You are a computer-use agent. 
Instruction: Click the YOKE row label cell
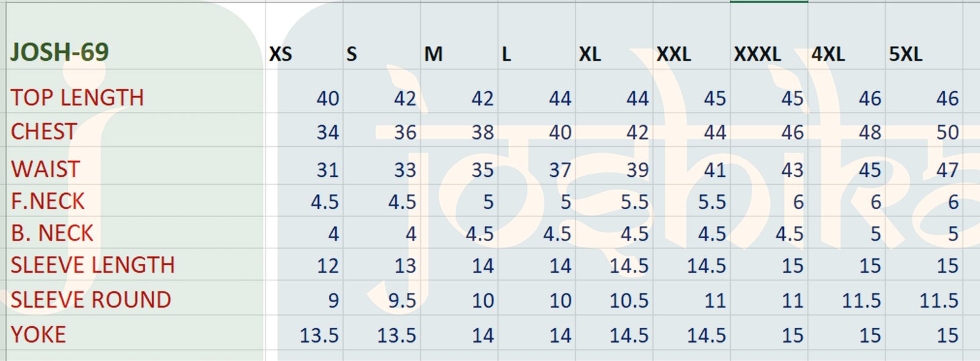point(38,335)
